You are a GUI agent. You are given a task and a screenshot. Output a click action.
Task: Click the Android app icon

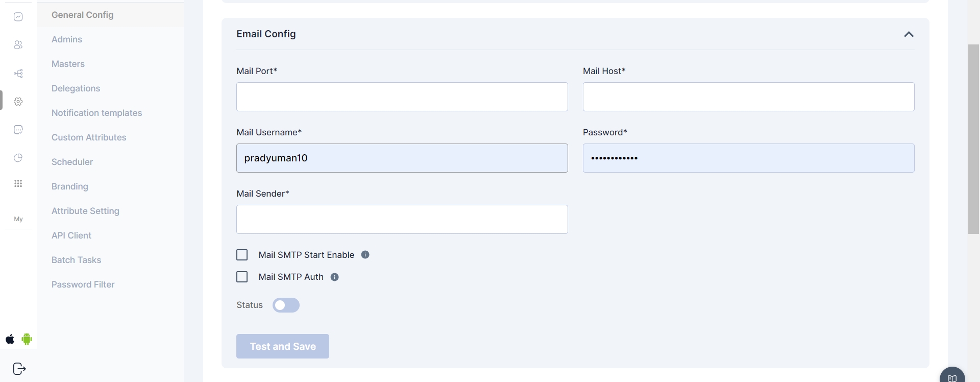pyautogui.click(x=27, y=339)
